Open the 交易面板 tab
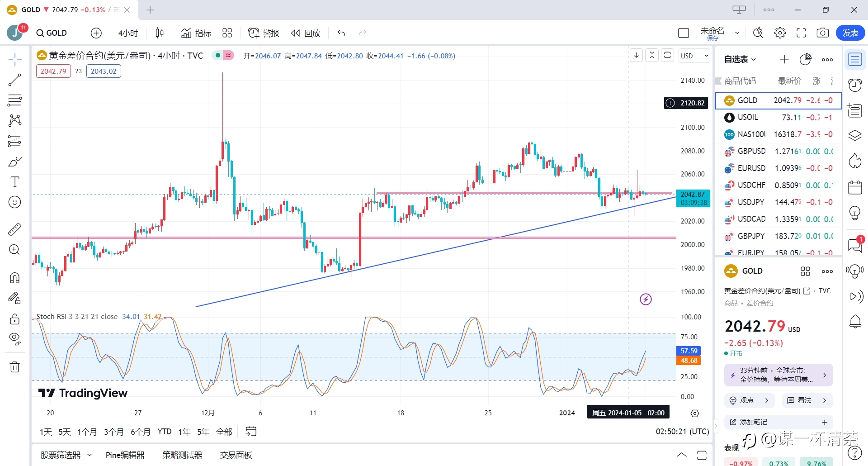This screenshot has height=466, width=868. 236,455
